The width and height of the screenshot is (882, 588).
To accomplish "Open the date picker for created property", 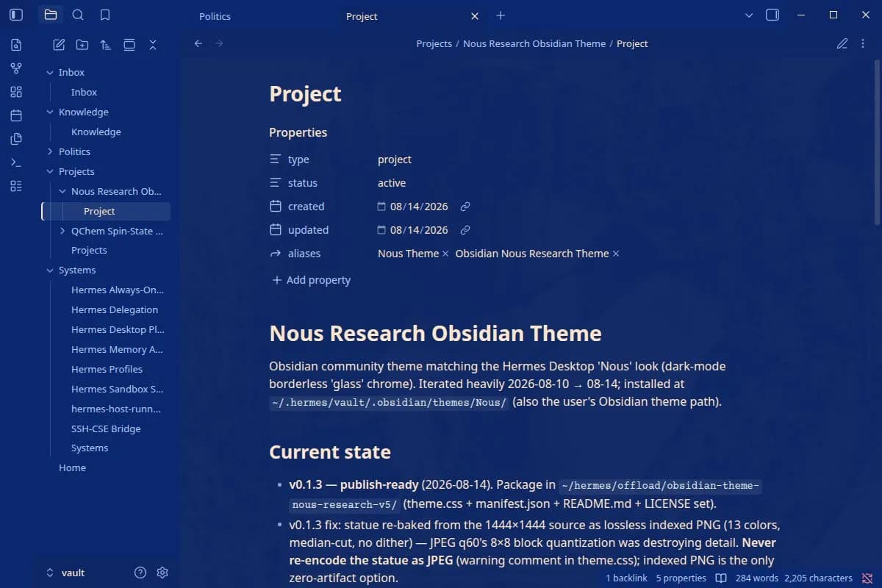I will 381,207.
